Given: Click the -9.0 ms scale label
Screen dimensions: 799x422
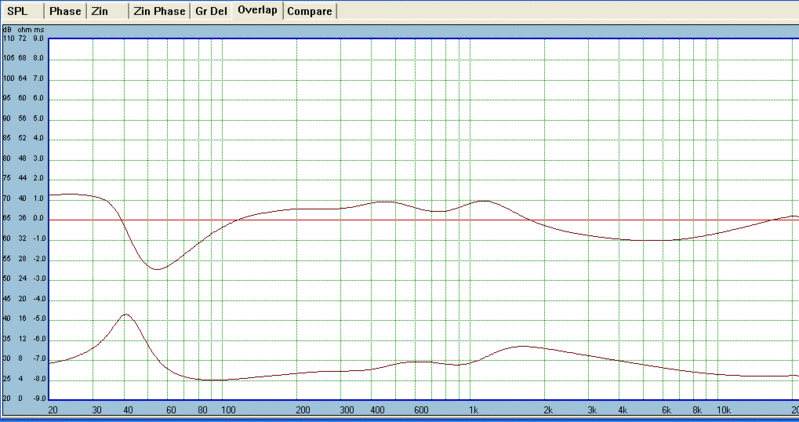Looking at the screenshot, I should point(39,399).
